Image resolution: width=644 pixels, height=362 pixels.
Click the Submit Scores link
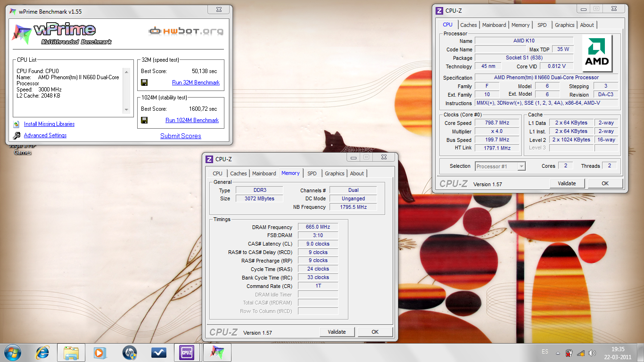pyautogui.click(x=181, y=136)
